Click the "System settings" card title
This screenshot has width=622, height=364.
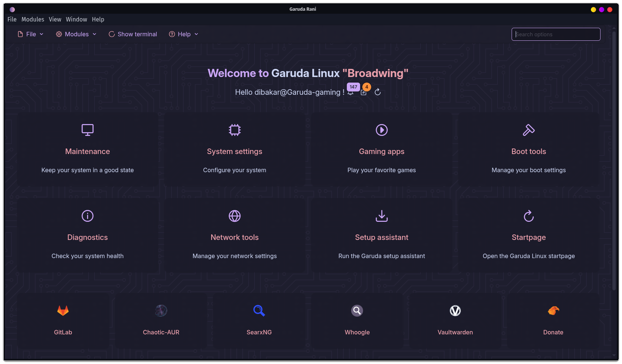coord(235,151)
